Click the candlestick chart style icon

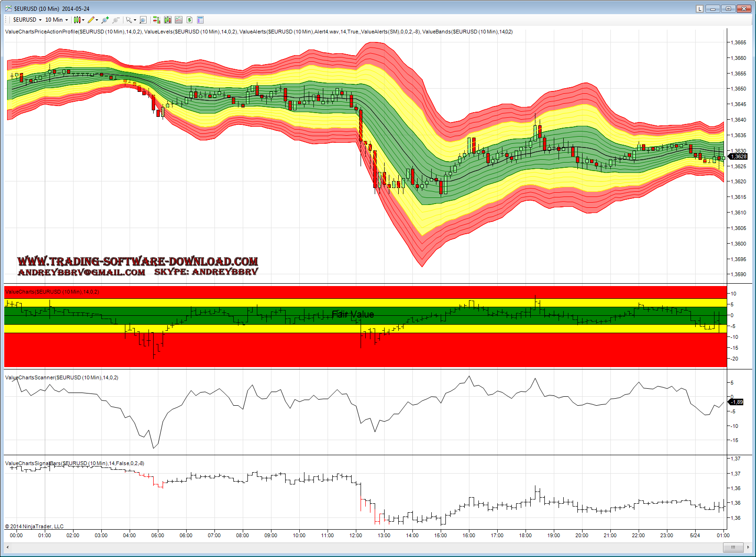[77, 20]
